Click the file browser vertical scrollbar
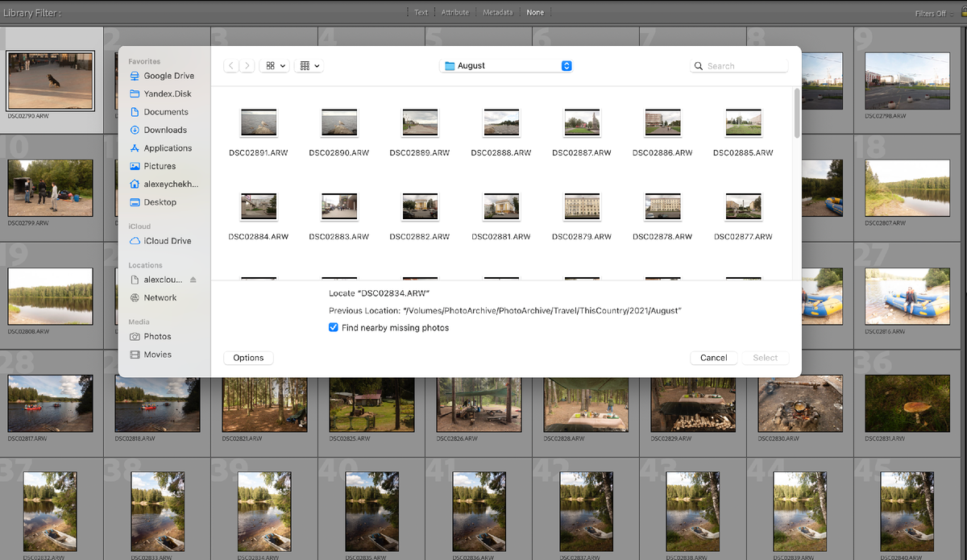967x560 pixels. coord(797,113)
